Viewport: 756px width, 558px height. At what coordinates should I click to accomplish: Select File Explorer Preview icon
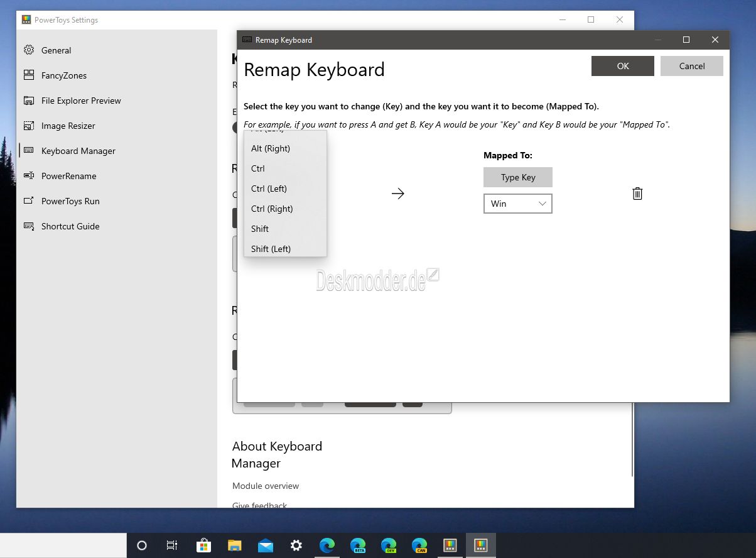click(29, 101)
